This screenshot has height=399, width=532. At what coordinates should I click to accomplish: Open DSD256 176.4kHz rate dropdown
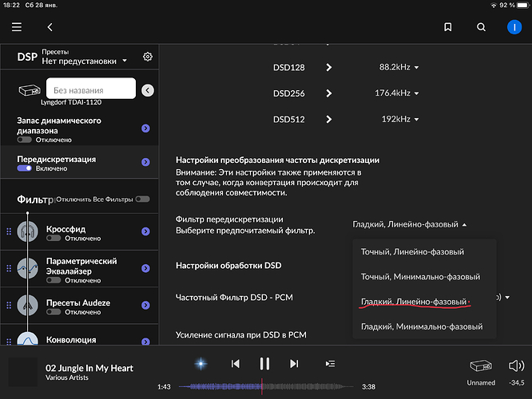[x=397, y=93]
